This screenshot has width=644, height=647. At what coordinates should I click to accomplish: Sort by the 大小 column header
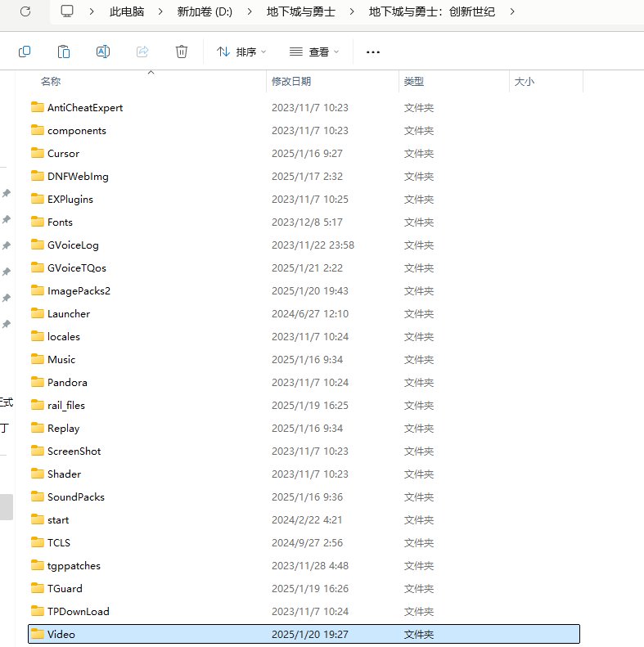pyautogui.click(x=525, y=81)
